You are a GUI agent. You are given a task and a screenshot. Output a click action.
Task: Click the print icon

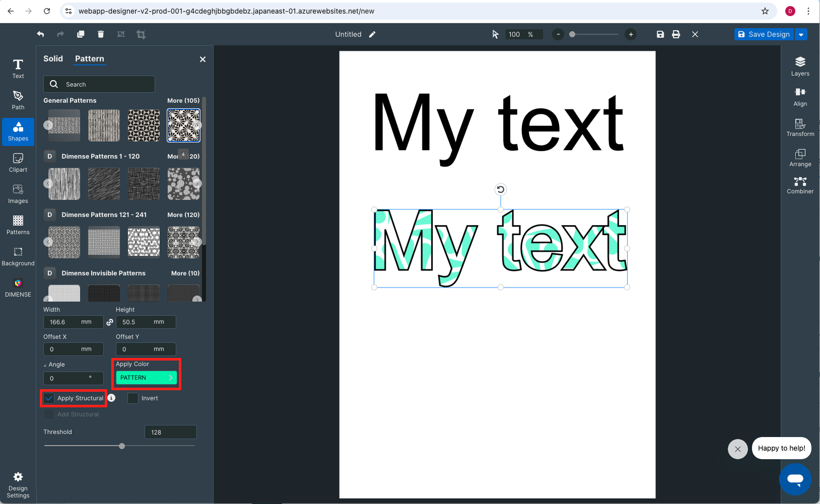(676, 34)
